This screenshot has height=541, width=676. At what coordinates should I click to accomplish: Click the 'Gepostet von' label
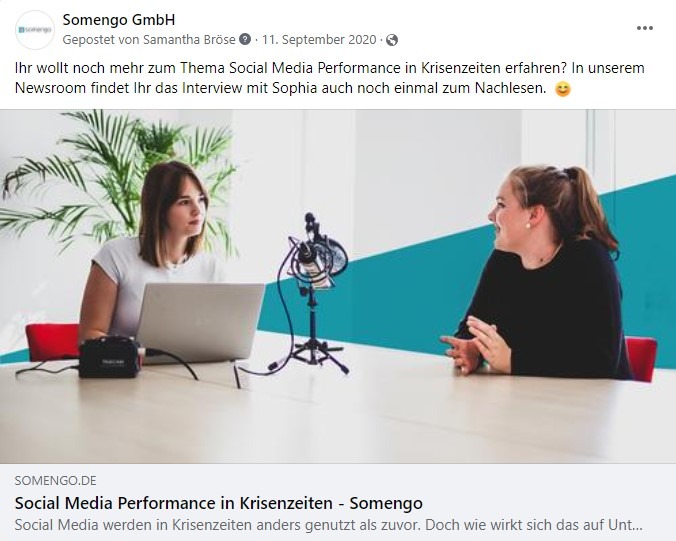[x=101, y=40]
